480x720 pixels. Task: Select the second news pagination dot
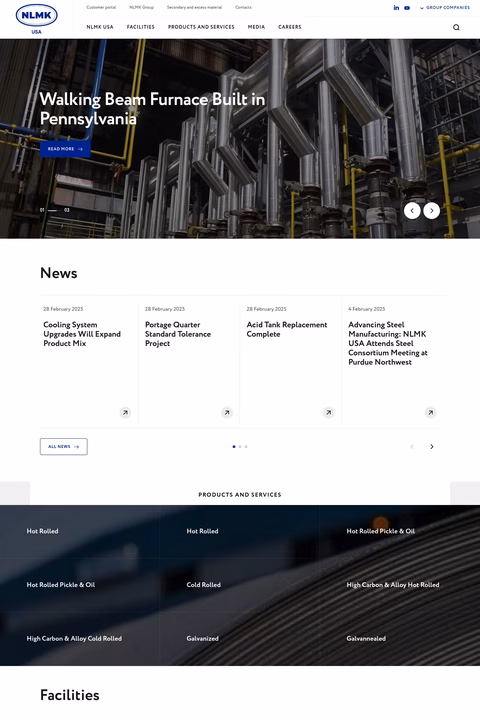coord(240,446)
